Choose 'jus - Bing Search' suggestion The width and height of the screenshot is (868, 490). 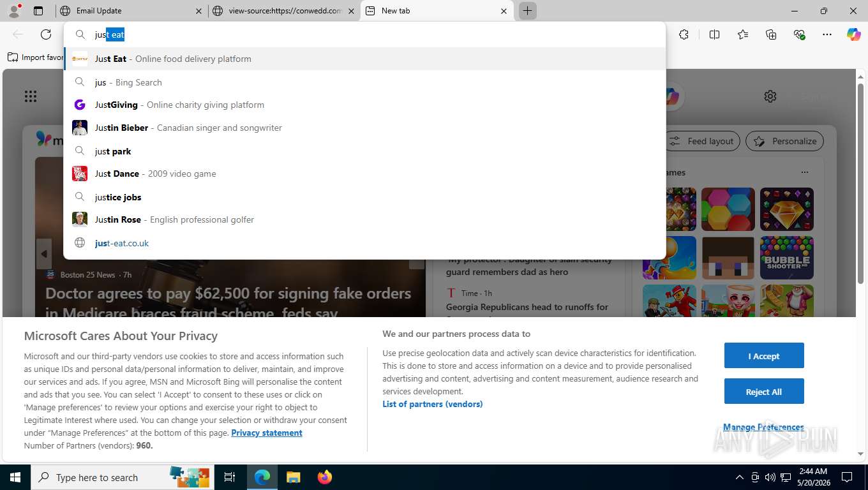pos(365,82)
